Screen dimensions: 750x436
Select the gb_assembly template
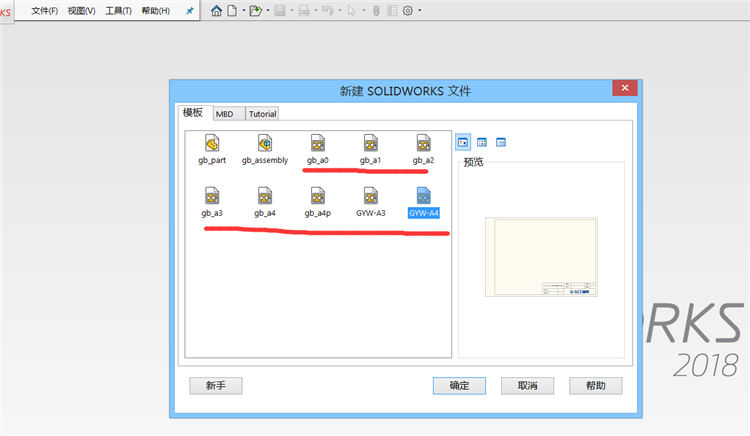coord(265,150)
